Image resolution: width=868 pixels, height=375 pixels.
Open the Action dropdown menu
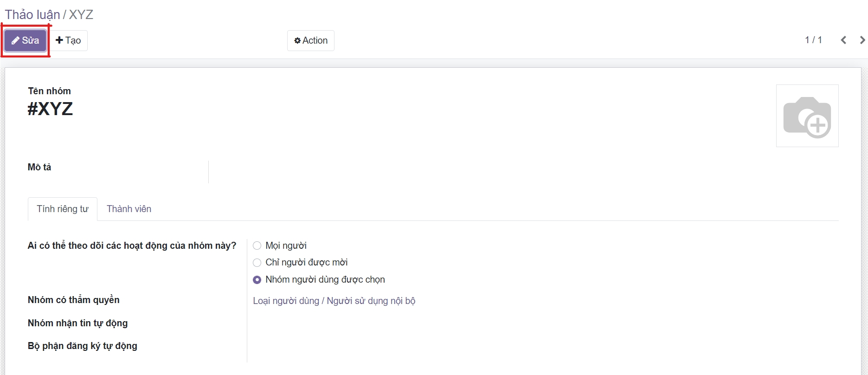pos(310,40)
